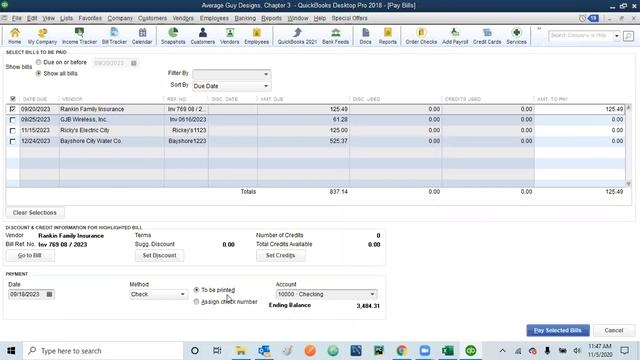This screenshot has width=640, height=360.
Task: Open Zoom from the taskbar
Action: pyautogui.click(x=425, y=351)
